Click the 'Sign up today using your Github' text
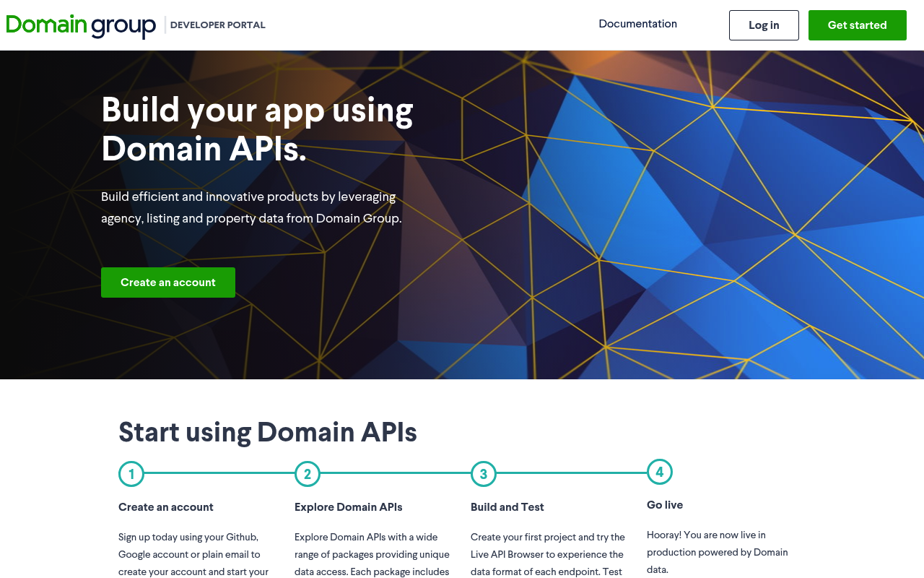This screenshot has height=578, width=924. [193, 554]
